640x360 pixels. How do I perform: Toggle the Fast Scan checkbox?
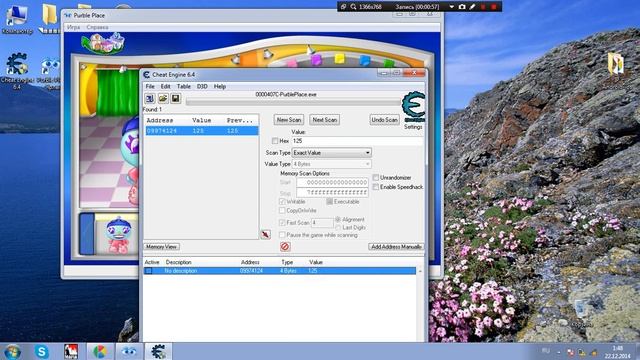pyautogui.click(x=282, y=222)
